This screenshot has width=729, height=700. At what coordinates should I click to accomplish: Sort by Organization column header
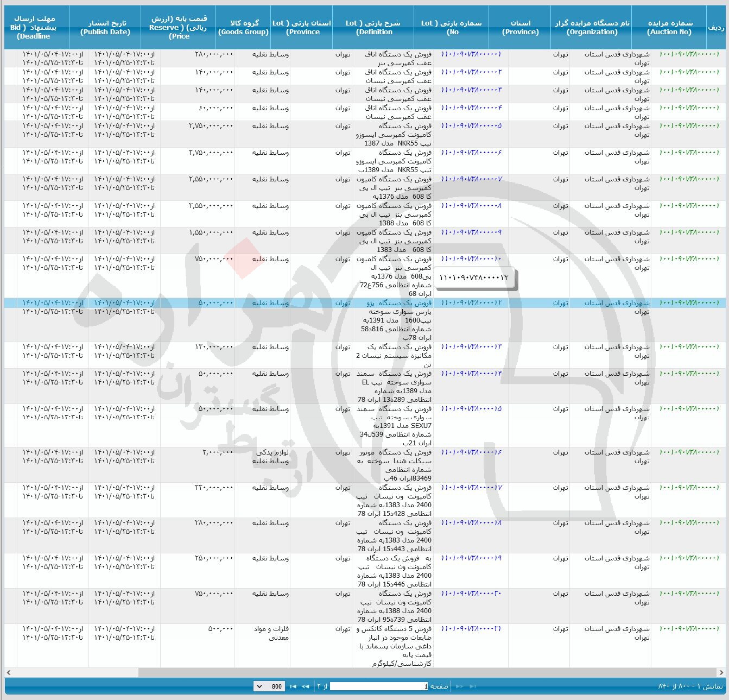[x=592, y=27]
